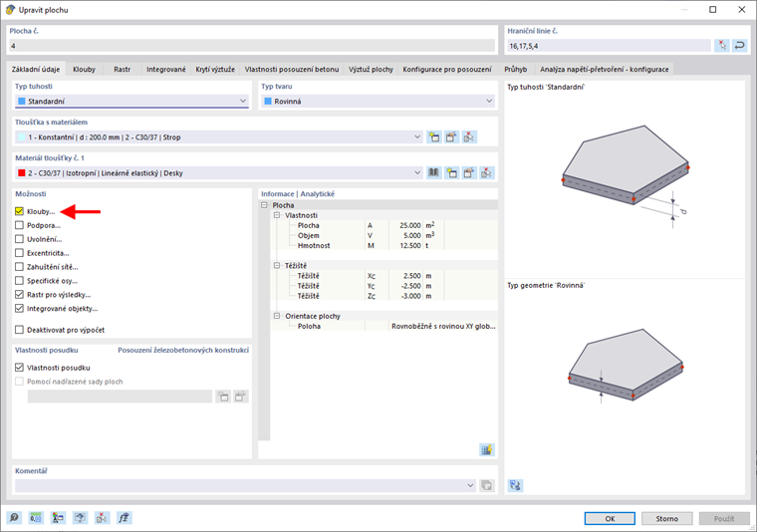This screenshot has height=532, width=757.
Task: Switch to the Rastr tab
Action: pyautogui.click(x=123, y=69)
